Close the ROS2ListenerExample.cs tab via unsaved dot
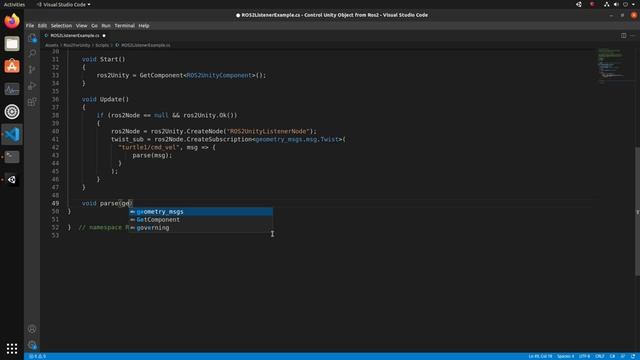 point(104,36)
